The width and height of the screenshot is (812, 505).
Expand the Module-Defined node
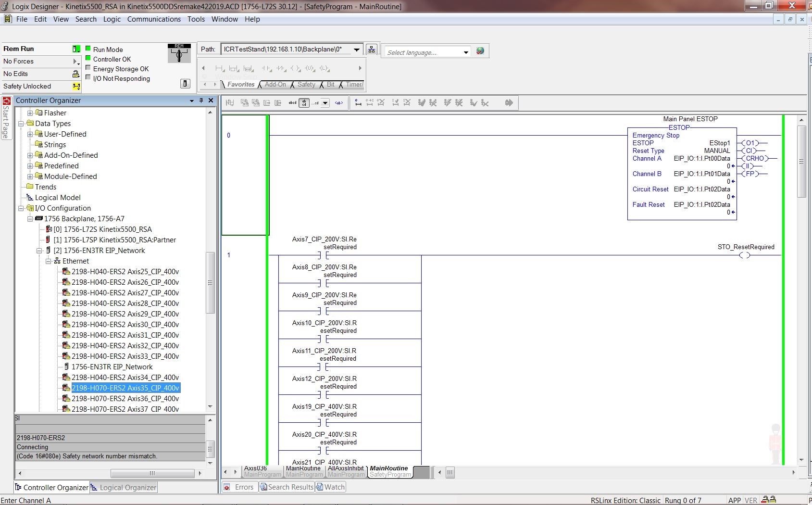click(30, 176)
